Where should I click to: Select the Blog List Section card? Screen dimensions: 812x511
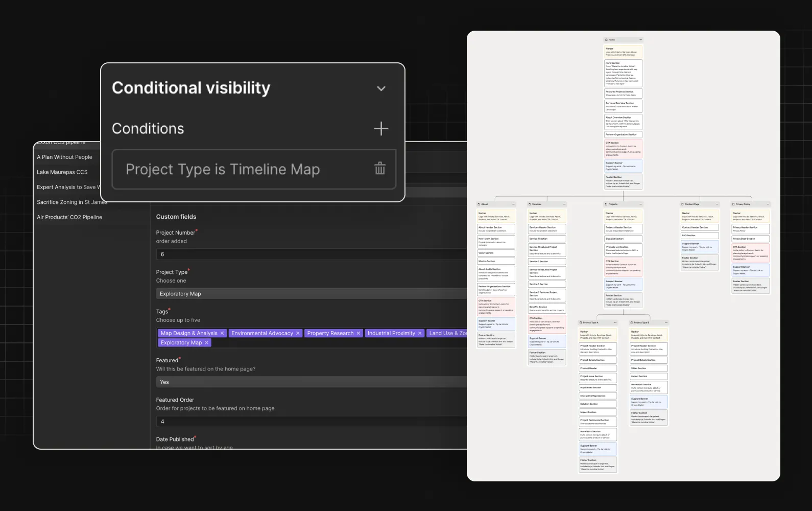[623, 239]
